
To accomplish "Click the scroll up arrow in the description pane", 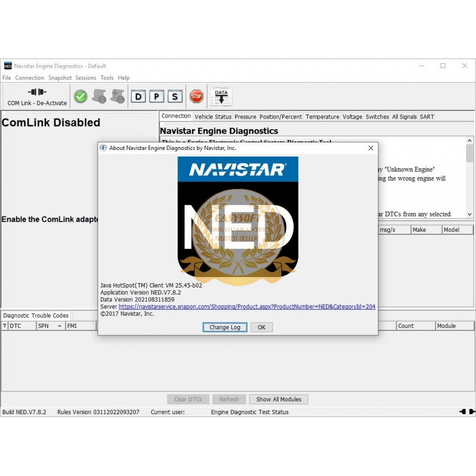I will tap(470, 140).
